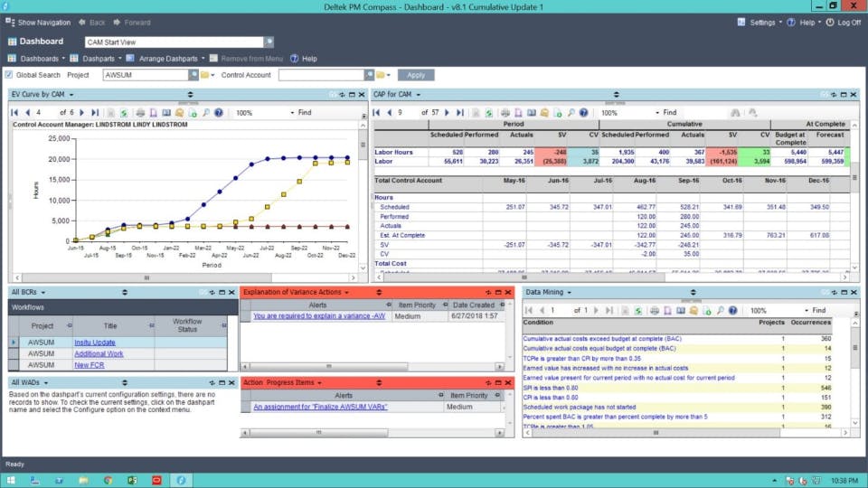Click into the Control Account input field
The height and width of the screenshot is (488, 868).
point(322,75)
